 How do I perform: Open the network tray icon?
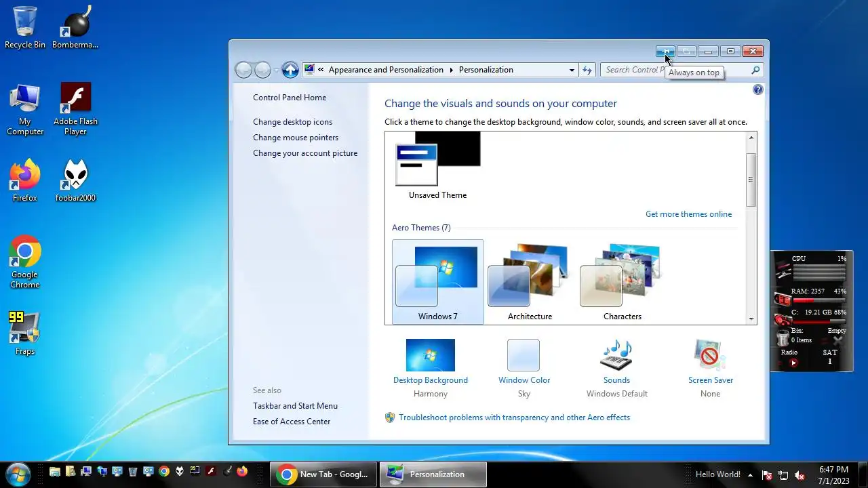[x=783, y=475]
